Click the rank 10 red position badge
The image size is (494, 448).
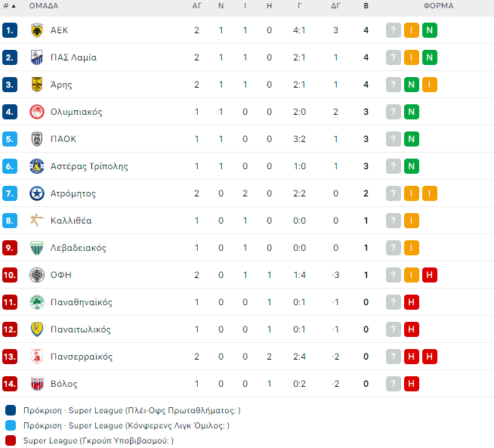click(x=10, y=275)
